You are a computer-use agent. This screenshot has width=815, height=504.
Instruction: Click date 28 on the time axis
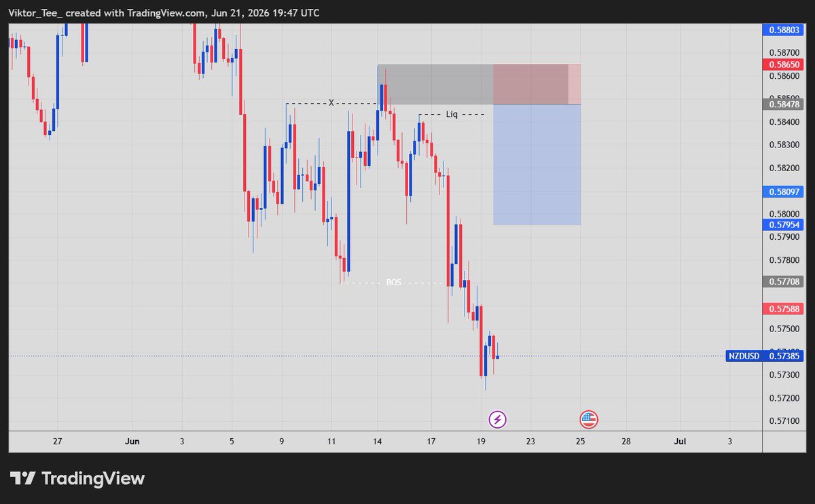[626, 442]
